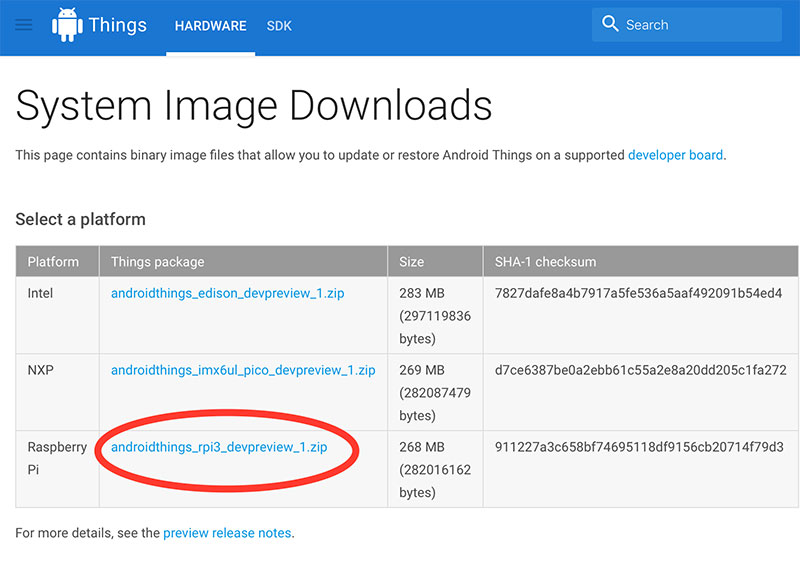Click inside the Search input field
Viewport: 800px width, 583px height.
(x=690, y=24)
